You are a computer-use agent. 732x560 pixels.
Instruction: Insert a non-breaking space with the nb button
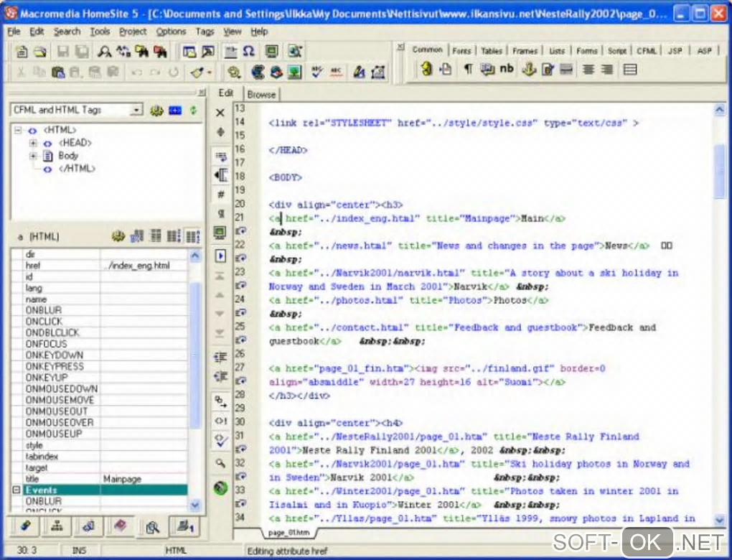point(507,70)
